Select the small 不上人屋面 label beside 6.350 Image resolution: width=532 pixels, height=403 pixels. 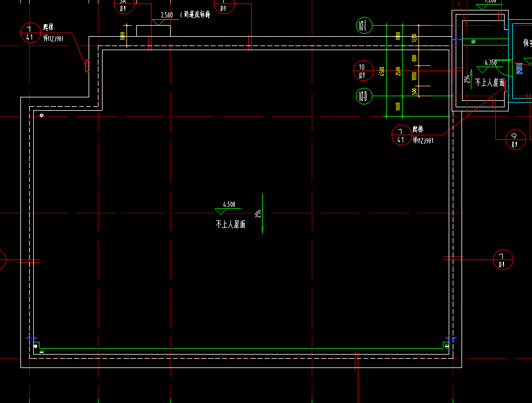click(489, 82)
